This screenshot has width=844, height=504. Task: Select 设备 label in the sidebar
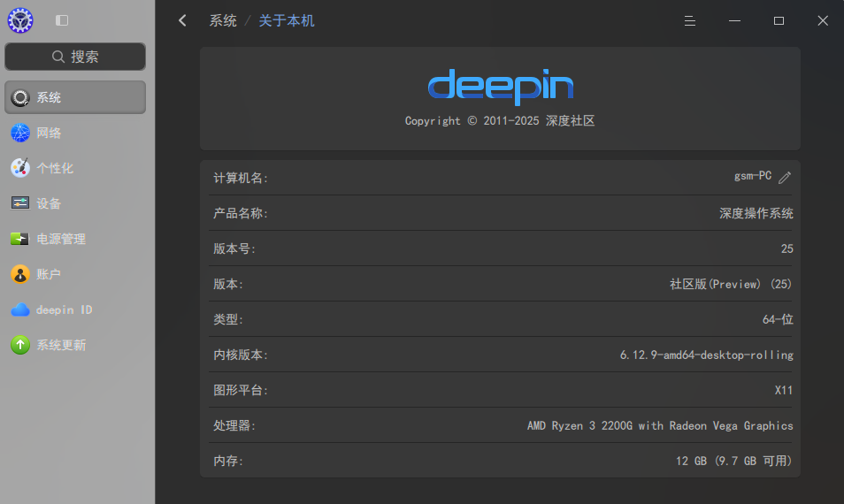(x=49, y=203)
